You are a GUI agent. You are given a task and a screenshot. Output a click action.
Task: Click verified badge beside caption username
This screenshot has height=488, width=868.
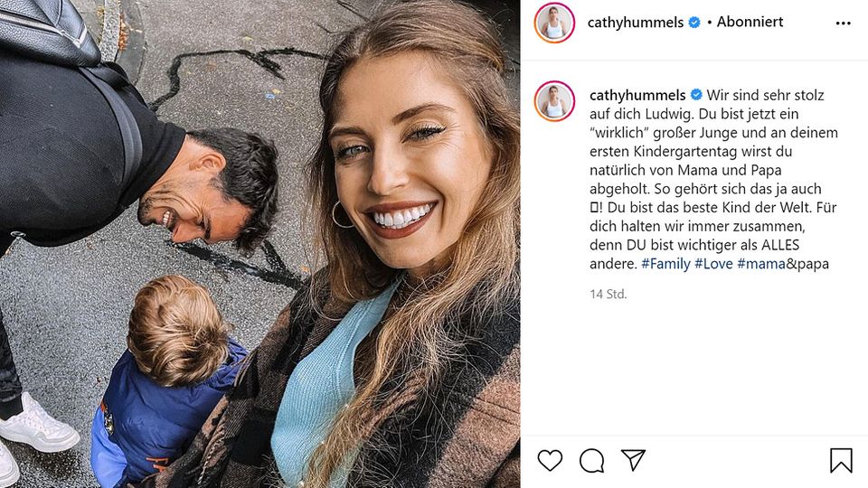(x=696, y=95)
